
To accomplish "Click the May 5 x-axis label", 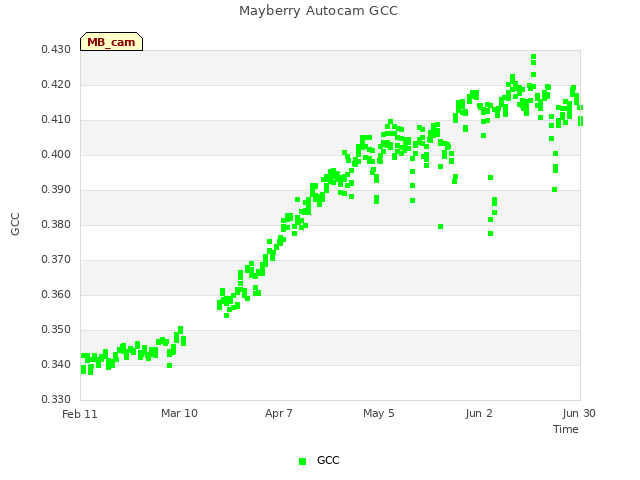I will pyautogui.click(x=379, y=413).
